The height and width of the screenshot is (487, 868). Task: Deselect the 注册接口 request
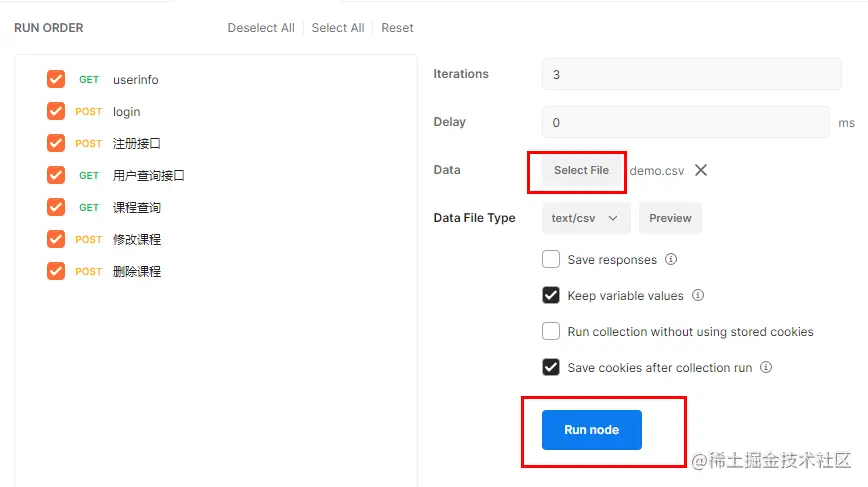(x=56, y=144)
